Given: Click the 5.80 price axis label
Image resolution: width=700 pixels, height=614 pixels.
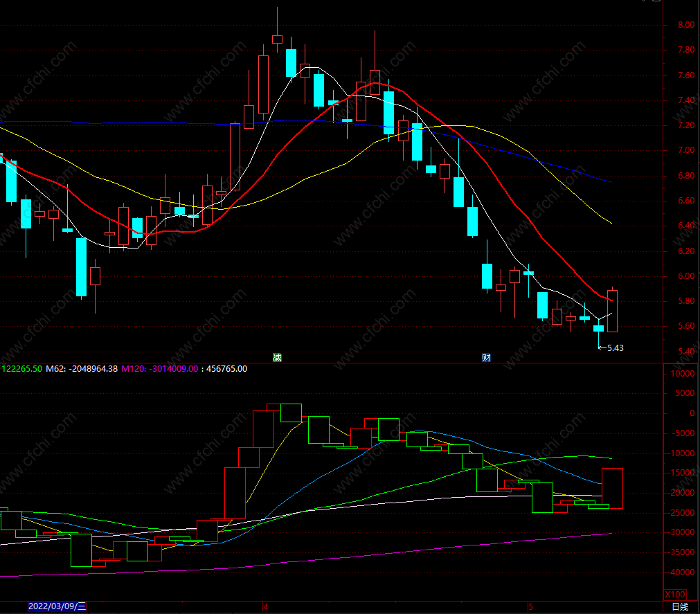Looking at the screenshot, I should pyautogui.click(x=686, y=301).
